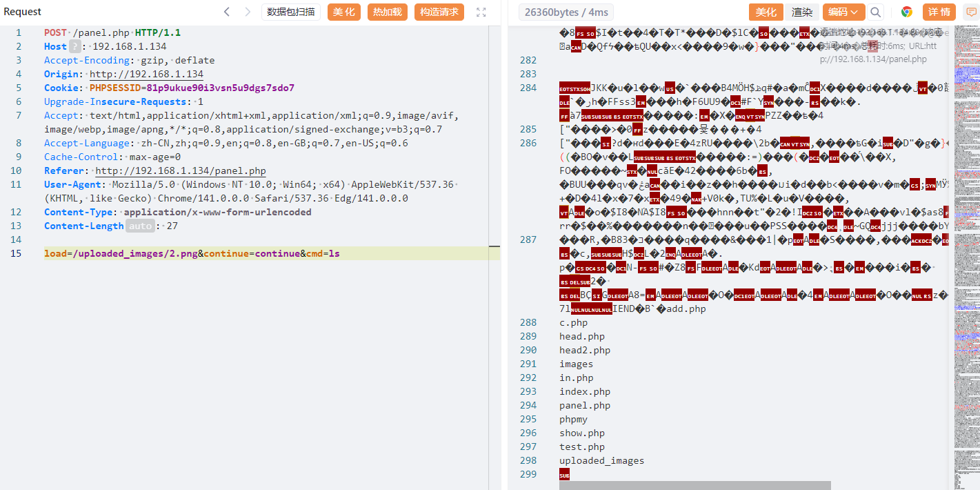
Task: Open the response search magnifier icon
Action: [876, 12]
